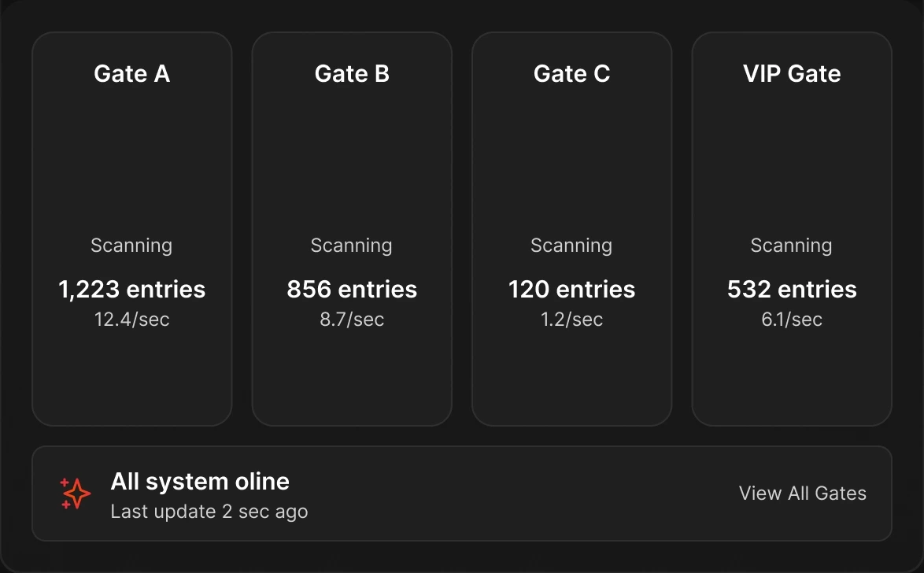
Task: Open the View All Gates link
Action: pyautogui.click(x=803, y=493)
